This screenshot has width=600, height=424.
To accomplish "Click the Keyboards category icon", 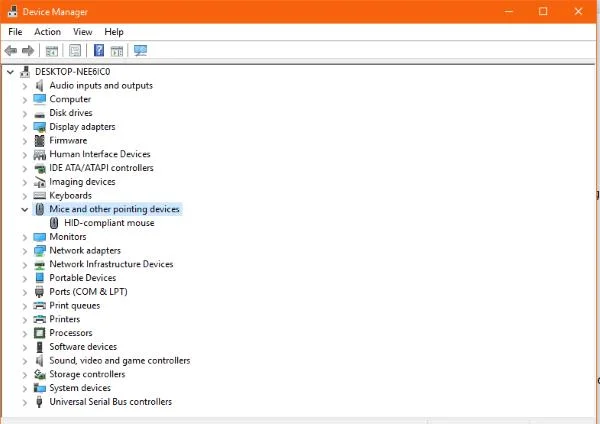I will (x=39, y=196).
